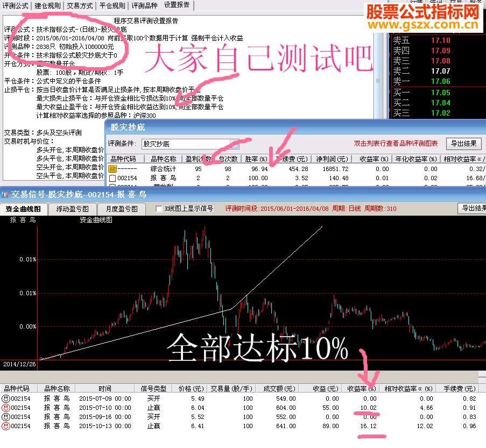This screenshot has height=448, width=486.
Task: Click the 买一 price 17.05
Action: [440, 93]
